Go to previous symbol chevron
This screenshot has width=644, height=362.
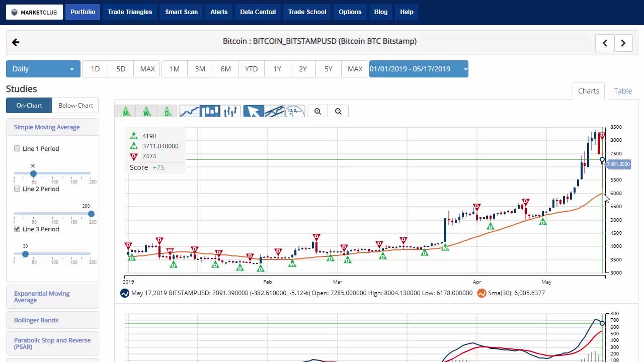point(605,43)
